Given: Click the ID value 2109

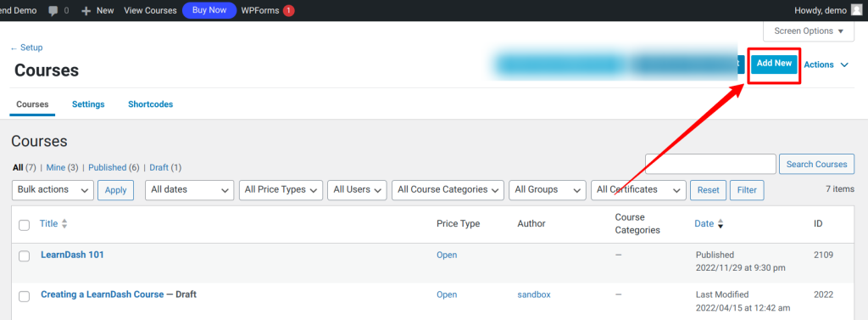Looking at the screenshot, I should (x=823, y=255).
